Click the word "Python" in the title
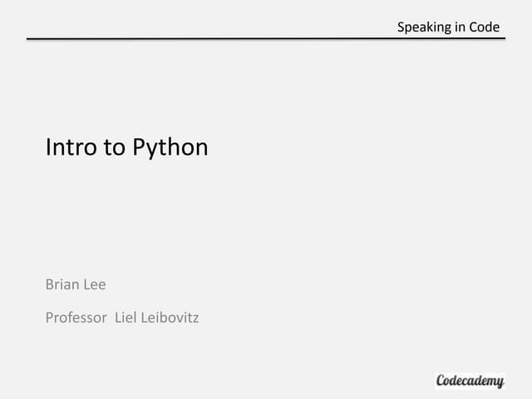The image size is (532, 399). (169, 148)
